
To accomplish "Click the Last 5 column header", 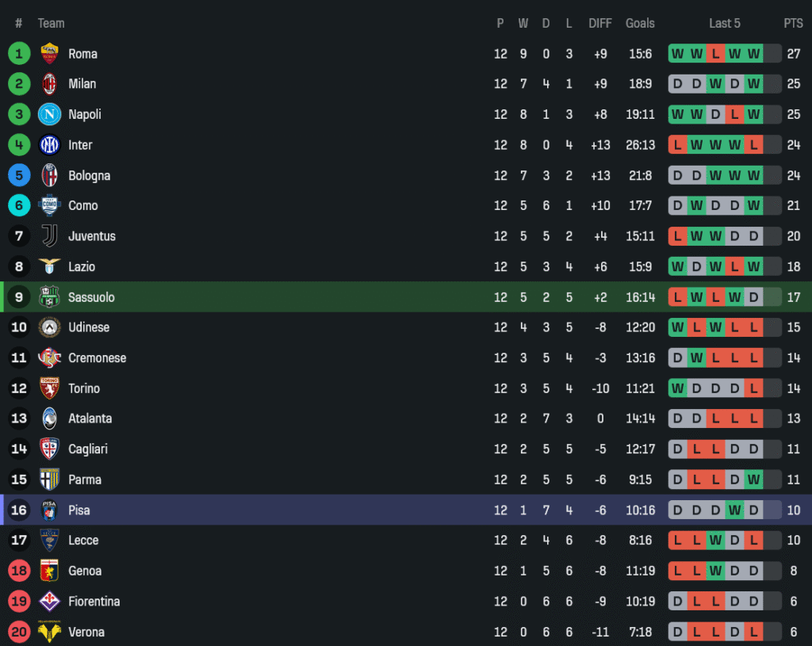I will (724, 23).
